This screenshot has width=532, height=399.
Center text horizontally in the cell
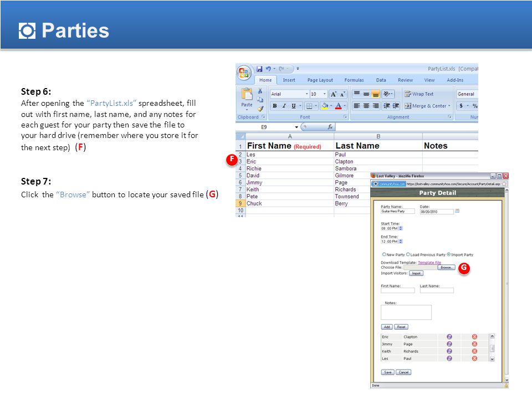366,106
